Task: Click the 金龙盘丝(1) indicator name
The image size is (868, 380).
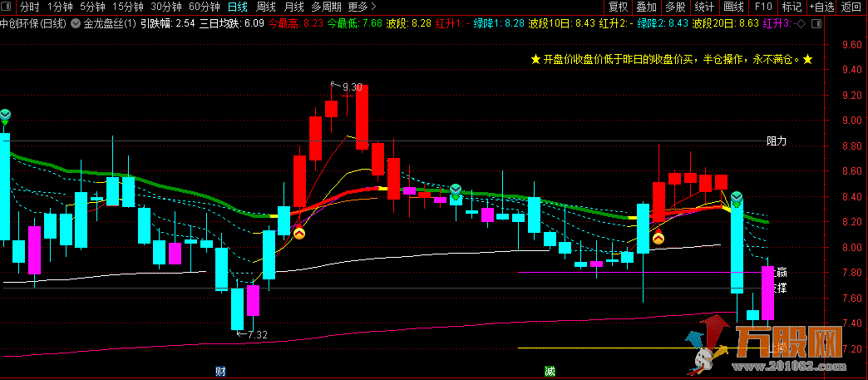Action: (110, 24)
